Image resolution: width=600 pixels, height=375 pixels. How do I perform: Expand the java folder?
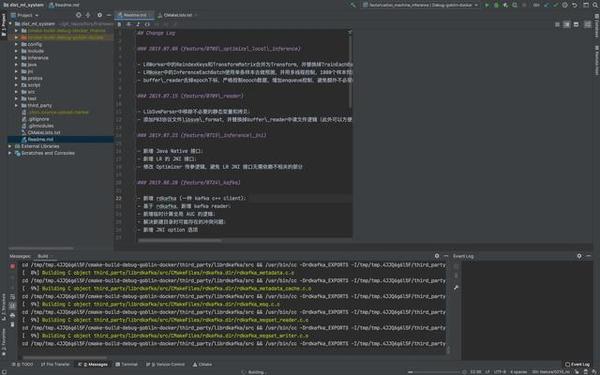[x=16, y=65]
